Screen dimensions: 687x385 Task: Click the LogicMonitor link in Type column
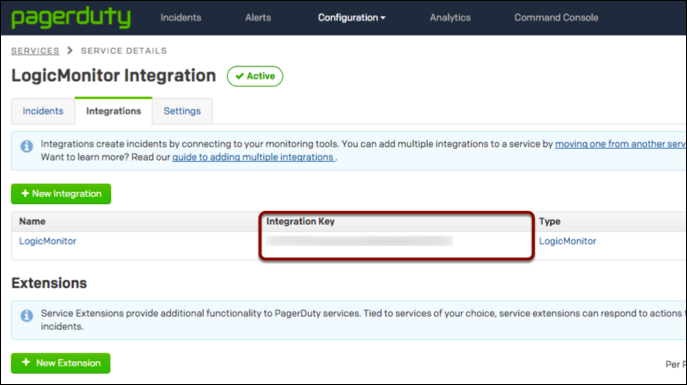[567, 241]
